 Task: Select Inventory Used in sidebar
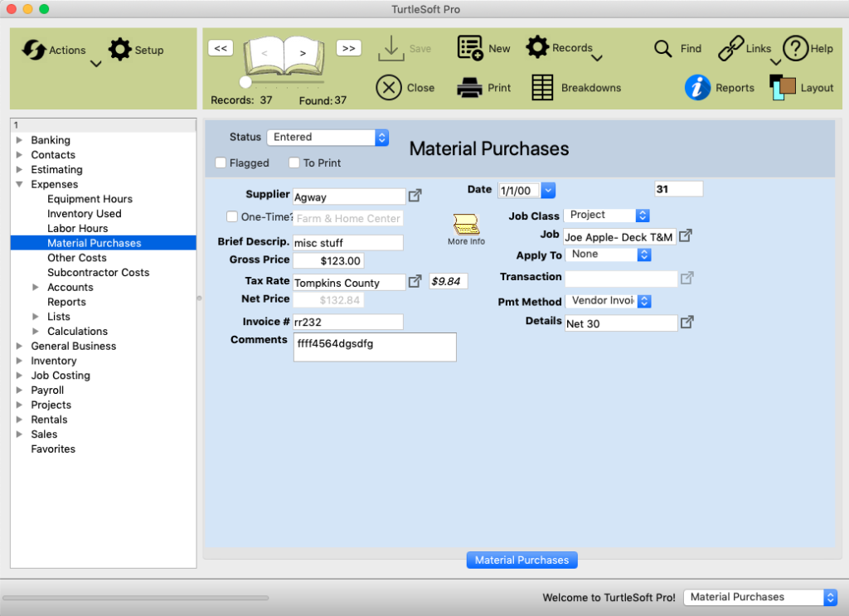(x=85, y=214)
